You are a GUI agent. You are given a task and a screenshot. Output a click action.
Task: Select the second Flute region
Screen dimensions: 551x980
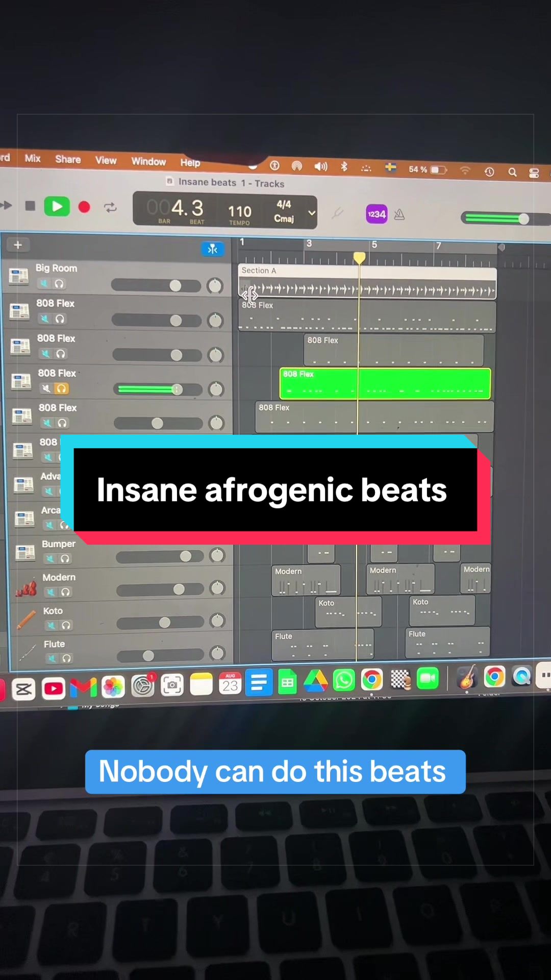447,642
